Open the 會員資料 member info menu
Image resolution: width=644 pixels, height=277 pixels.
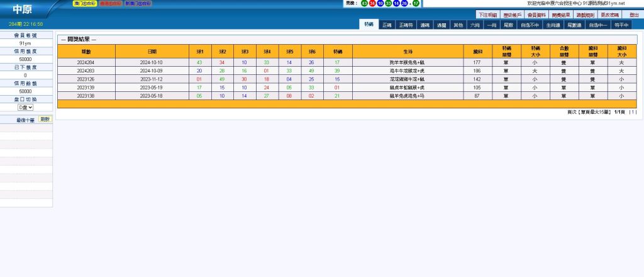(536, 14)
